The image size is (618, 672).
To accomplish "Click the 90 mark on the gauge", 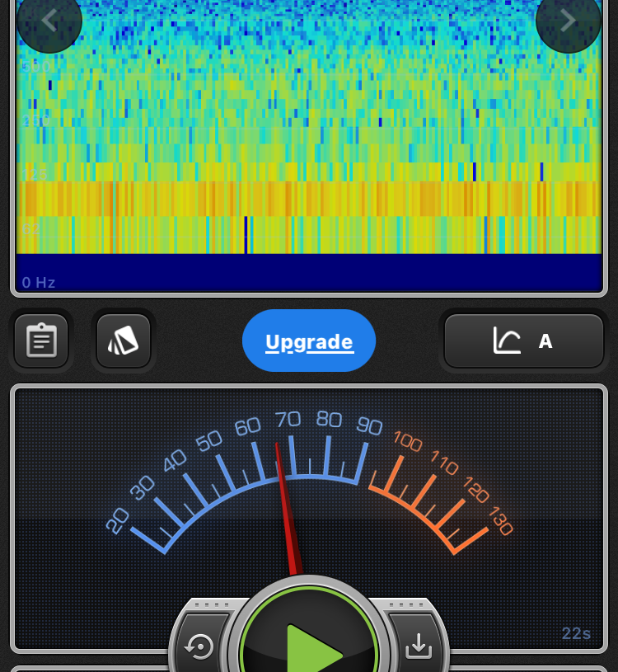I will click(x=369, y=425).
